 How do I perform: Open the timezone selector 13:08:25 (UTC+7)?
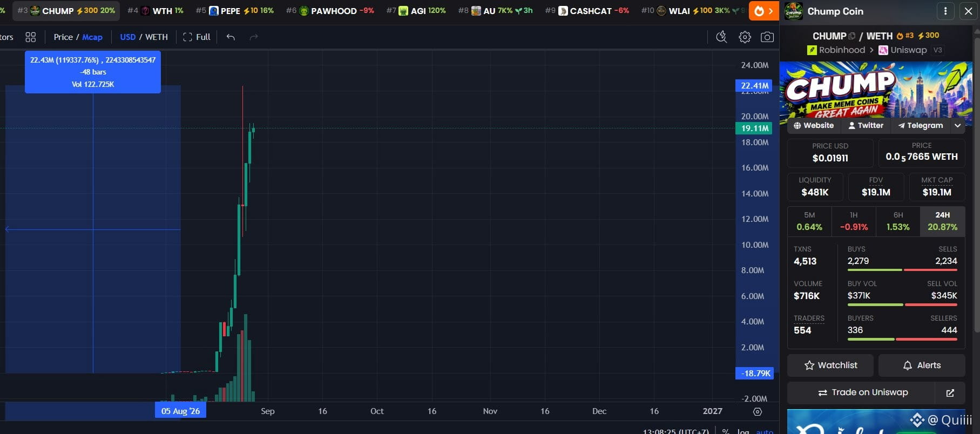(x=676, y=431)
